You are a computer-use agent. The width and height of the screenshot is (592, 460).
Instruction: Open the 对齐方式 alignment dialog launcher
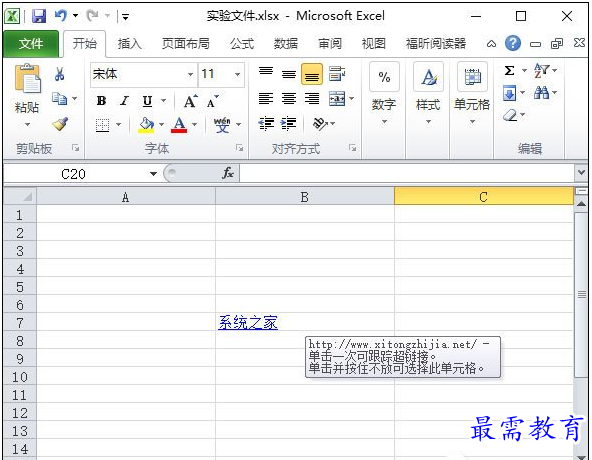tap(353, 148)
